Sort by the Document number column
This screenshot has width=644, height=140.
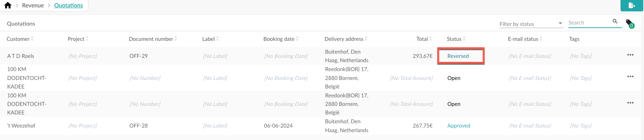click(x=153, y=39)
